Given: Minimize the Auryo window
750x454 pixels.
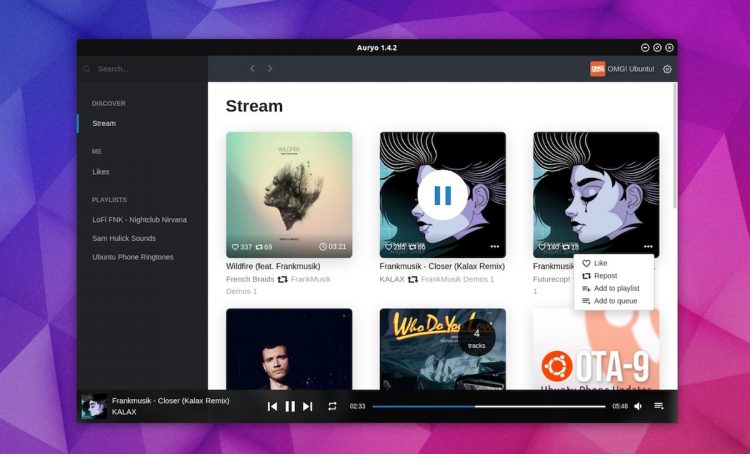Looking at the screenshot, I should [645, 47].
